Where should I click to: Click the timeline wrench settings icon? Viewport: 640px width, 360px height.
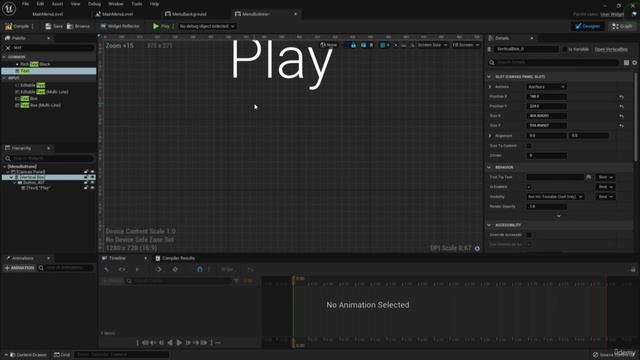click(107, 269)
